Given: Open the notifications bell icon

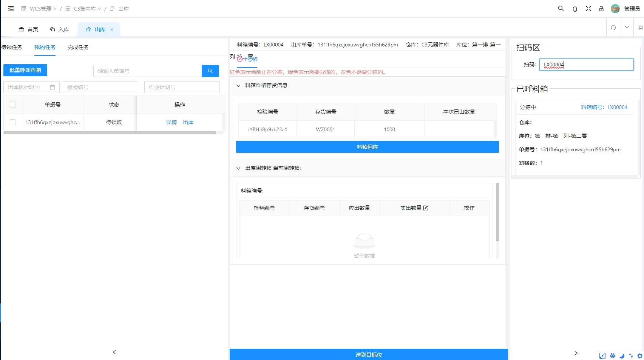Looking at the screenshot, I should click(575, 9).
